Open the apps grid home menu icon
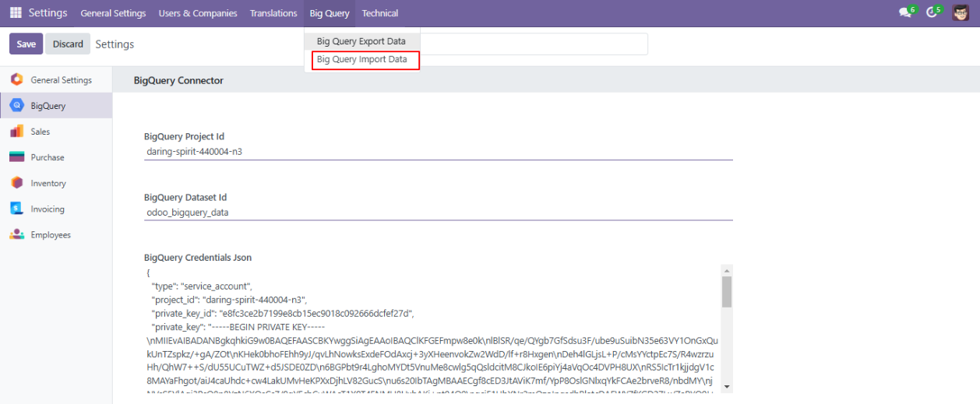 16,13
